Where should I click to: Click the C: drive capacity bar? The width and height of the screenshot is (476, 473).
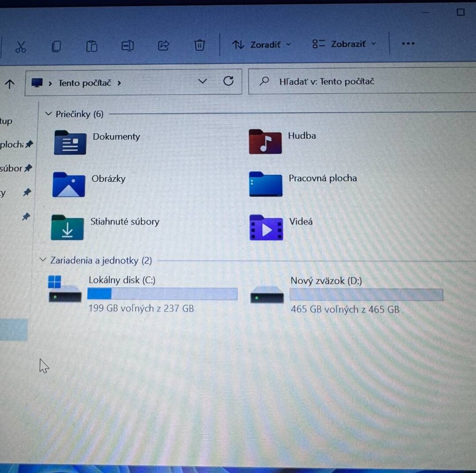click(x=162, y=294)
